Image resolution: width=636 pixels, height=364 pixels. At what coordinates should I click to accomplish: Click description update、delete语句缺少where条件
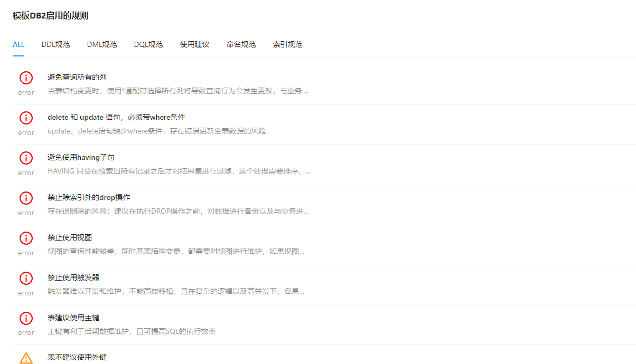(x=157, y=131)
